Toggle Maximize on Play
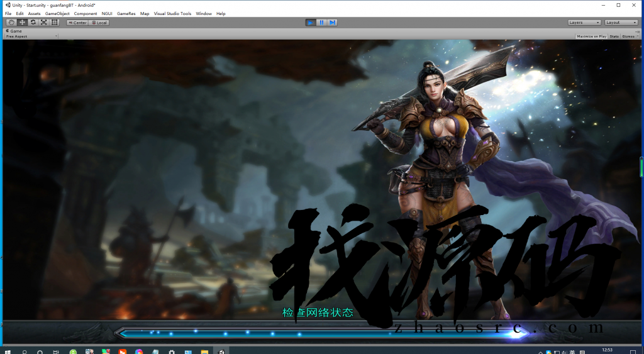Viewport: 644px width, 354px height. (591, 36)
